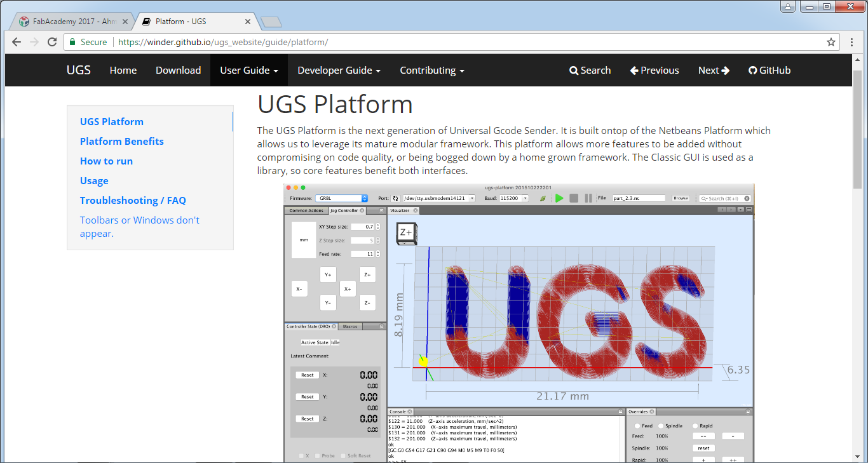View site info via Secure padlock
The image size is (868, 463).
88,42
